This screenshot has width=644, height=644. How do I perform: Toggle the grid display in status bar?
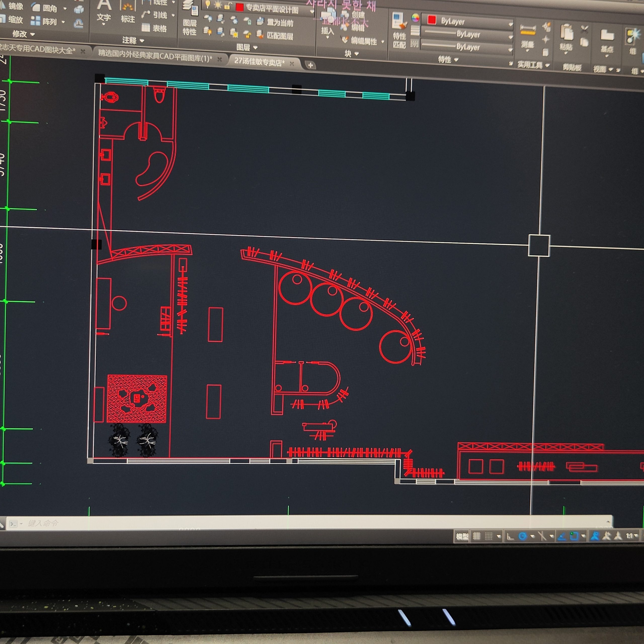click(x=477, y=536)
